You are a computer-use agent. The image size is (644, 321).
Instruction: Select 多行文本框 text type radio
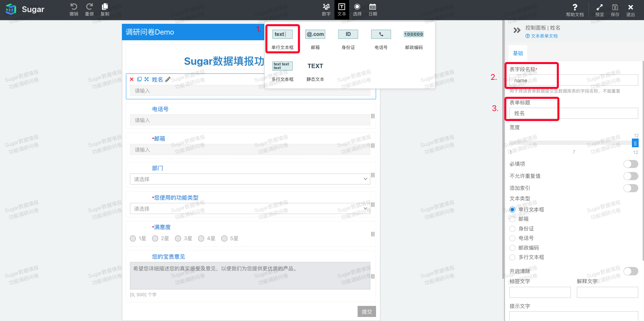[512, 257]
